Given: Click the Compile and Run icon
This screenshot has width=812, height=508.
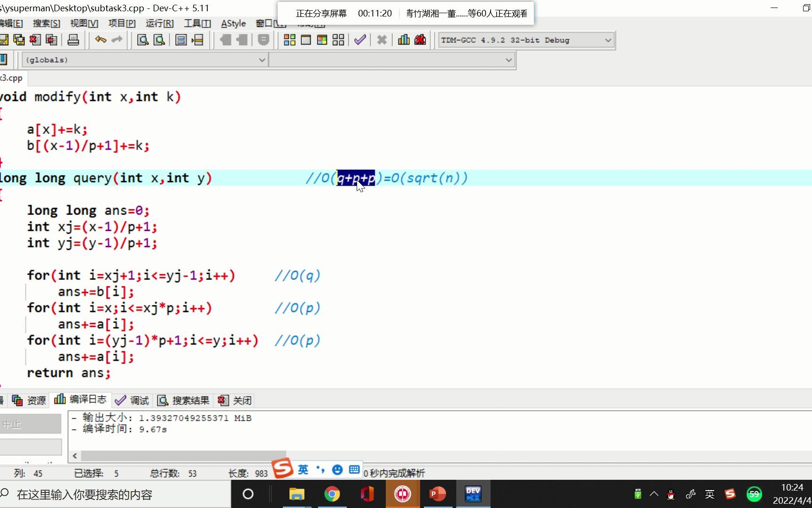Looking at the screenshot, I should (322, 40).
